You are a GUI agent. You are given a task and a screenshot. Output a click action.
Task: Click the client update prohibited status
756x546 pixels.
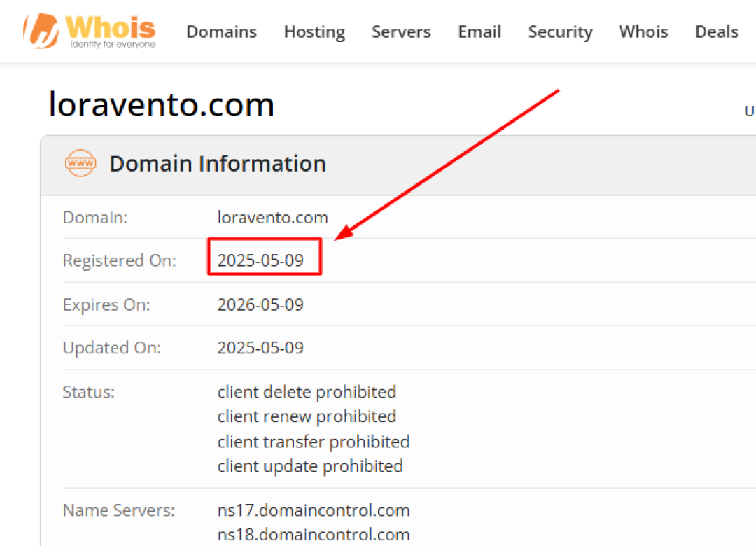point(310,466)
